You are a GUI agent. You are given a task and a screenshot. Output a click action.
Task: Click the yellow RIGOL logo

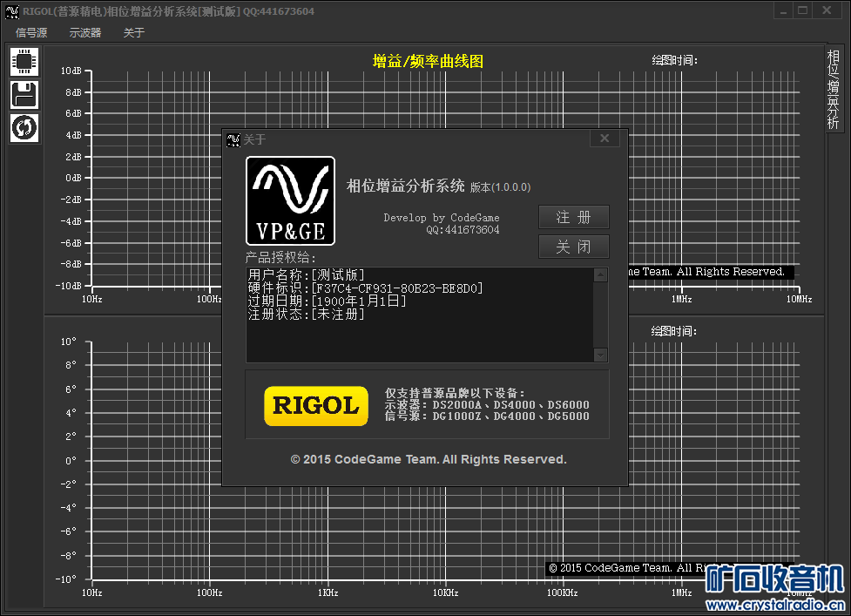(316, 405)
